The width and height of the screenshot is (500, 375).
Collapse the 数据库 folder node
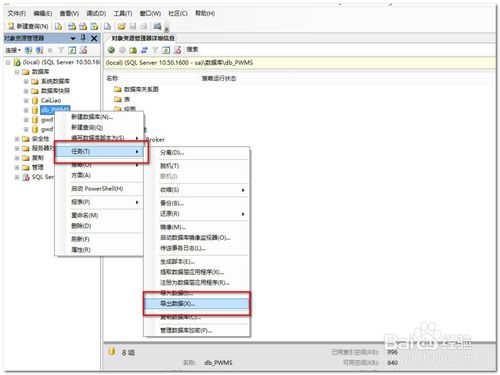click(x=17, y=72)
